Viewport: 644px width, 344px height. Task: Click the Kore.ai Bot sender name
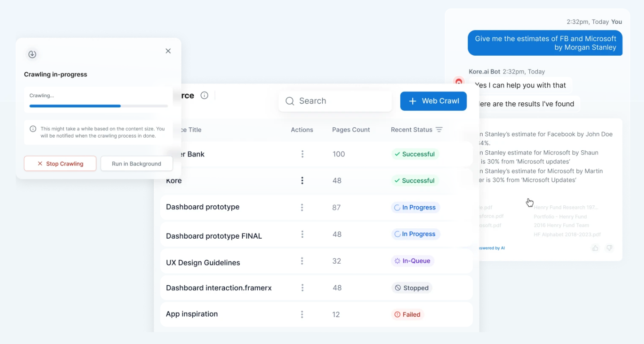point(484,72)
